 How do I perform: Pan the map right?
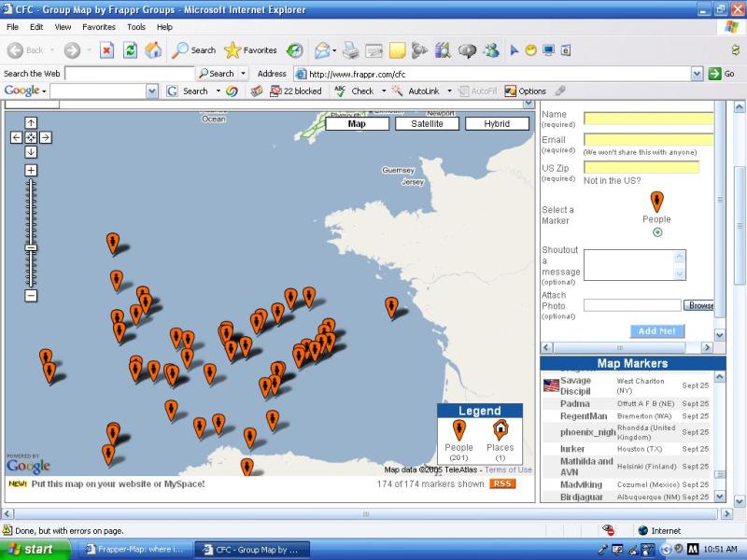pyautogui.click(x=46, y=137)
